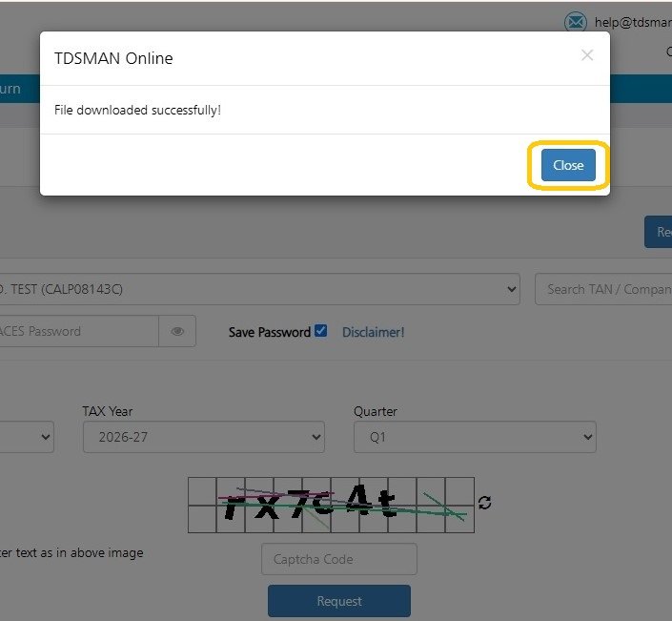
Task: Click the captcha image
Action: [x=331, y=505]
